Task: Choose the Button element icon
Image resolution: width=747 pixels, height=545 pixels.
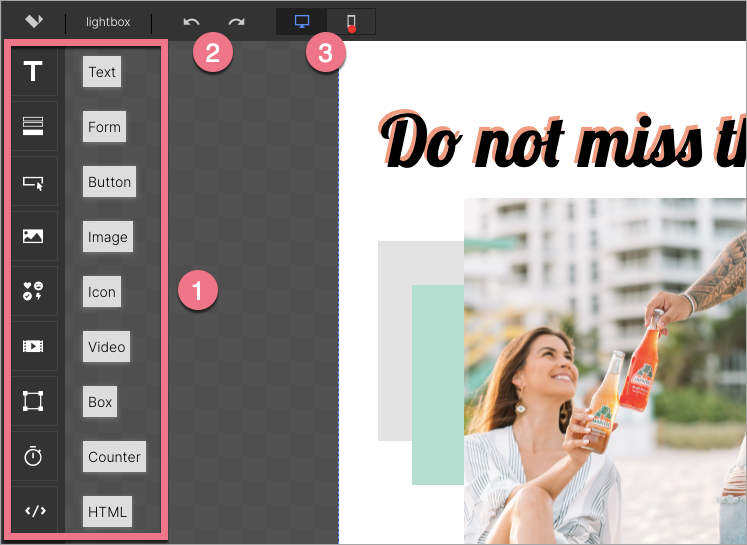Action: coord(33,182)
